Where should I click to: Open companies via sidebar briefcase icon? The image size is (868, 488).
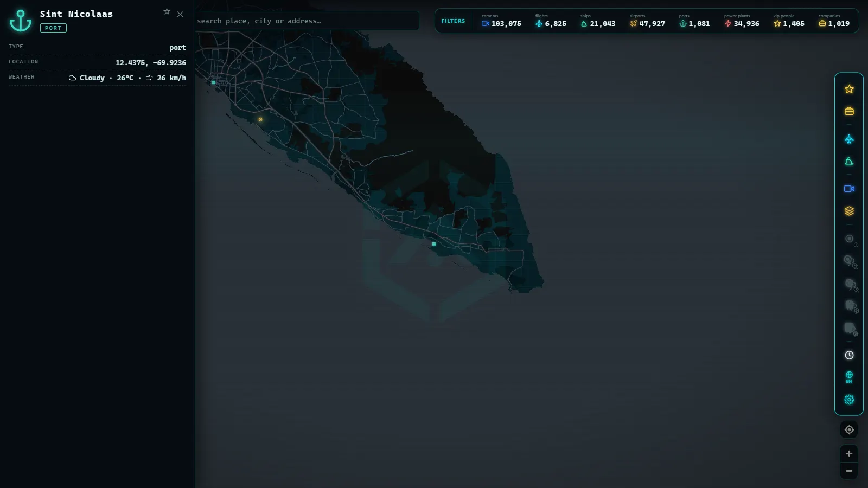point(849,111)
